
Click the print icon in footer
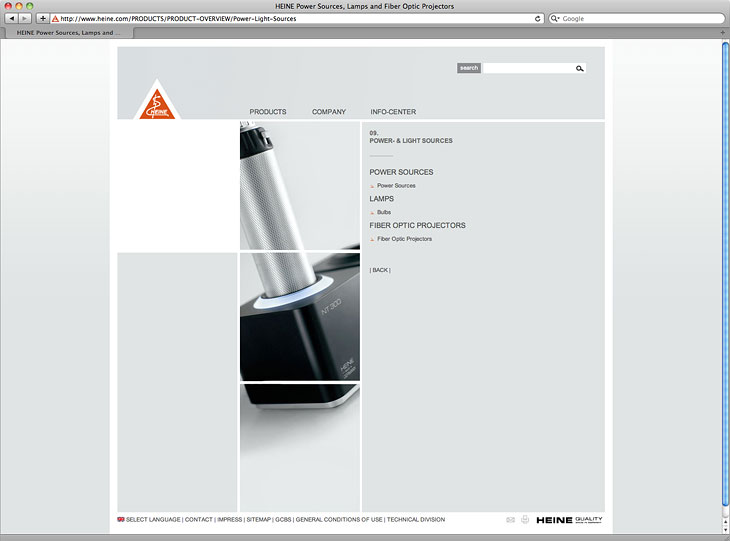pos(525,520)
